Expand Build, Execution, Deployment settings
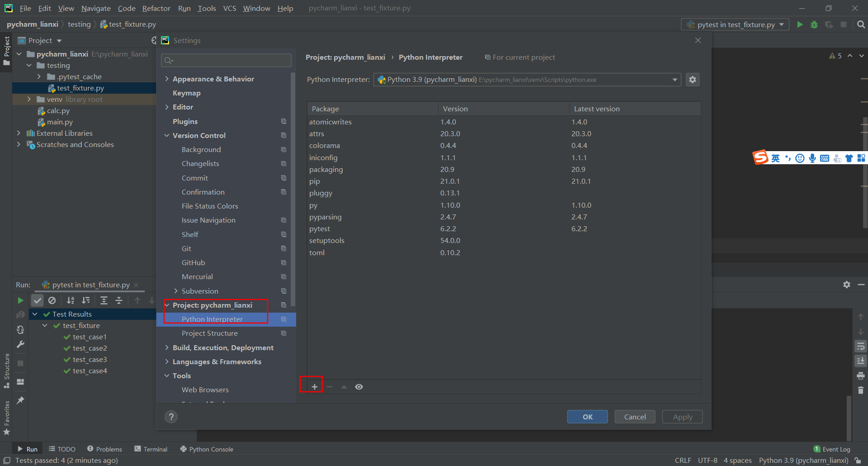This screenshot has width=868, height=466. (x=167, y=347)
